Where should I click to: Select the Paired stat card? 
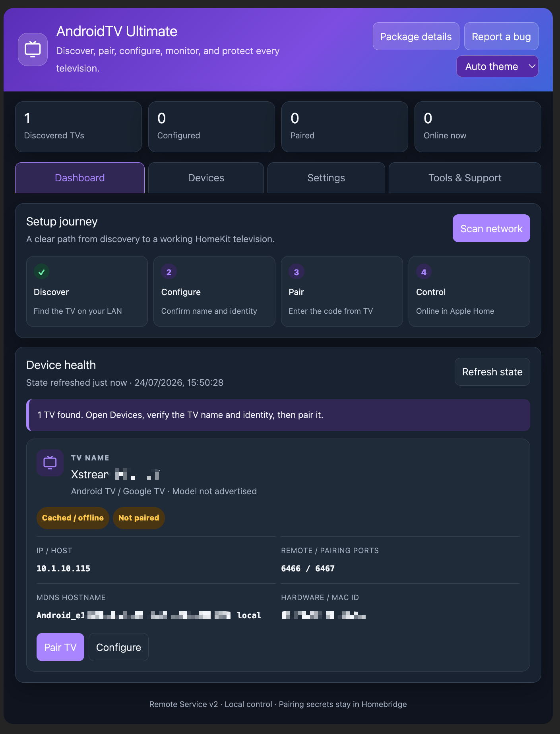pos(345,127)
